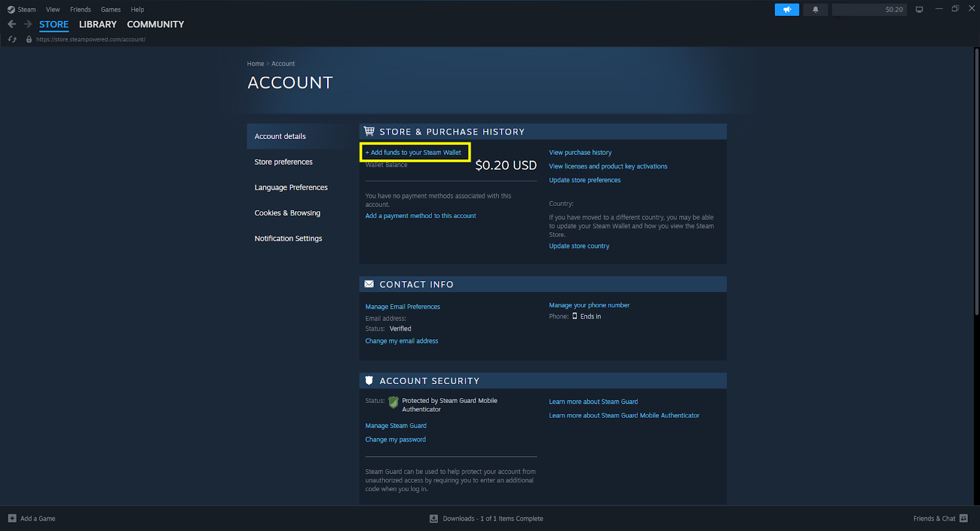
Task: Click the Account breadcrumb link
Action: tap(283, 64)
